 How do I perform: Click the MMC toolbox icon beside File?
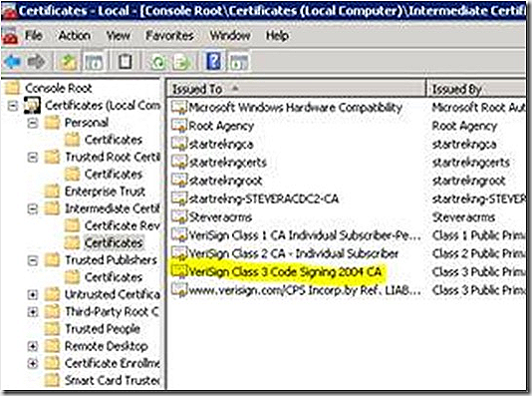(10, 36)
